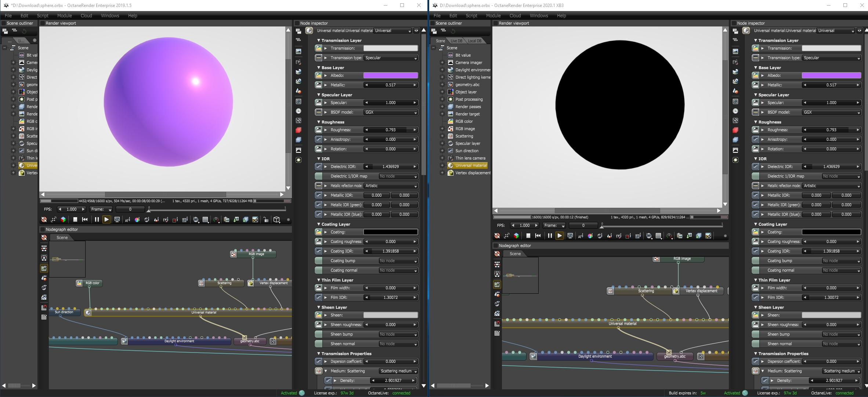Select the white balance picker in the 2020.1 window

[x=590, y=236]
